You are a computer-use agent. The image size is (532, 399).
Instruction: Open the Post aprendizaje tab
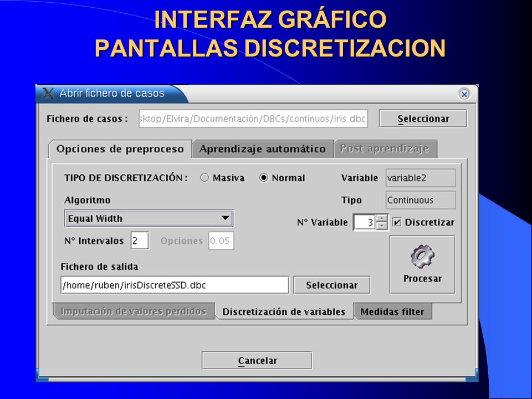point(385,149)
